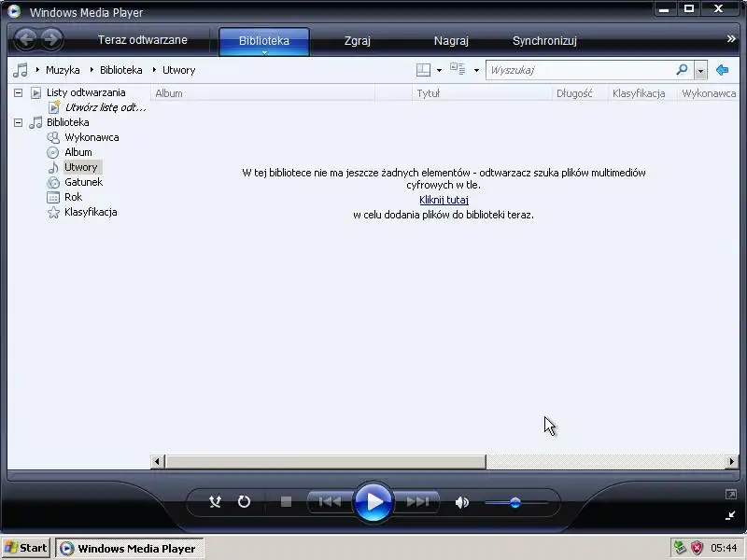The width and height of the screenshot is (747, 560).
Task: Open the Nagraj tab
Action: pos(451,41)
